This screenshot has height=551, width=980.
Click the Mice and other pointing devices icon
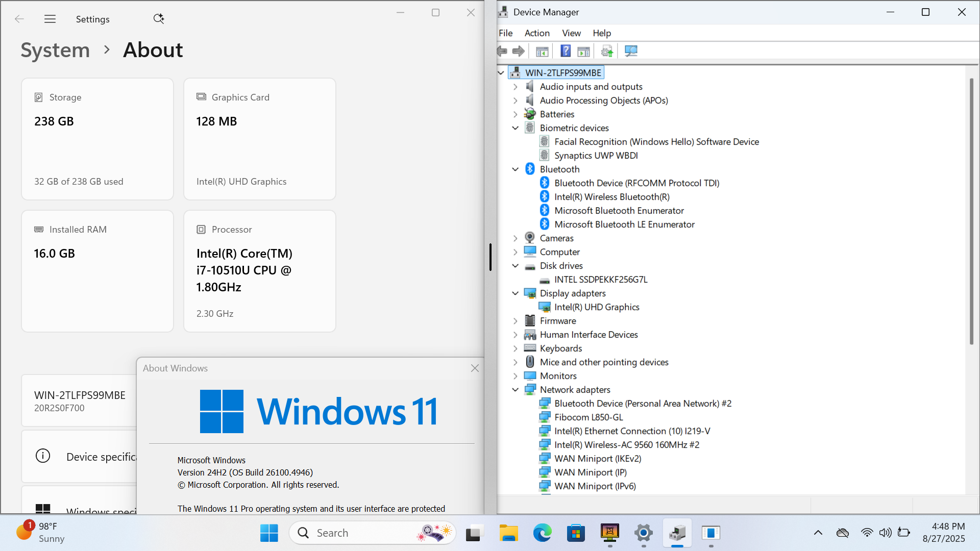click(x=530, y=362)
